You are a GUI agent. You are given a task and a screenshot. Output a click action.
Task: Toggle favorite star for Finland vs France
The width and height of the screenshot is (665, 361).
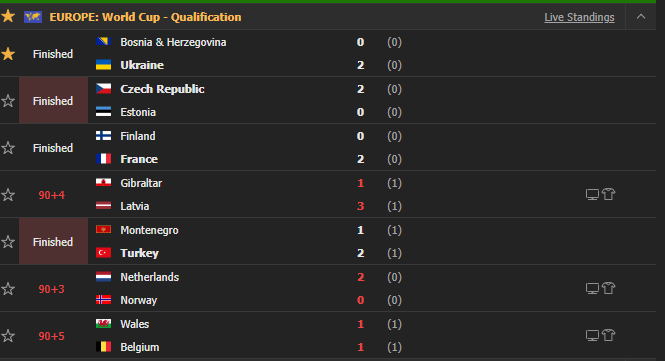[x=8, y=148]
